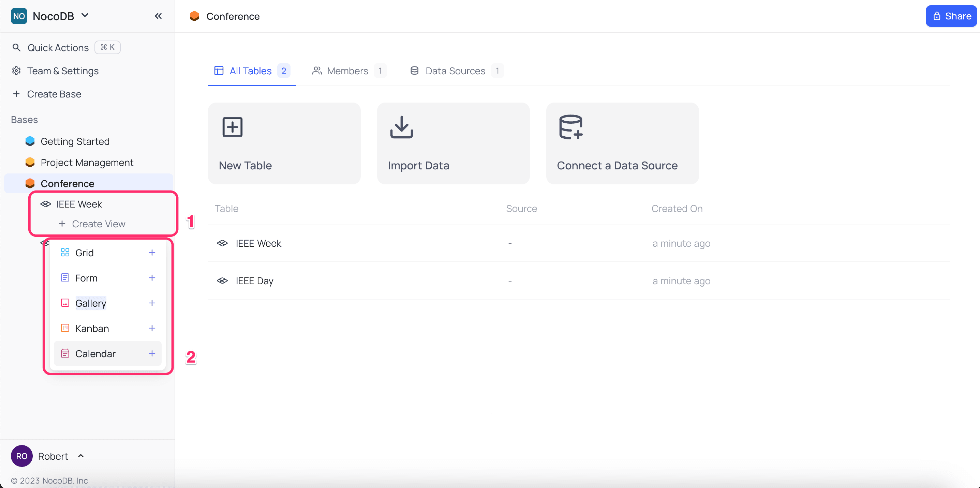Click Create Base in sidebar
The height and width of the screenshot is (488, 980).
click(54, 94)
